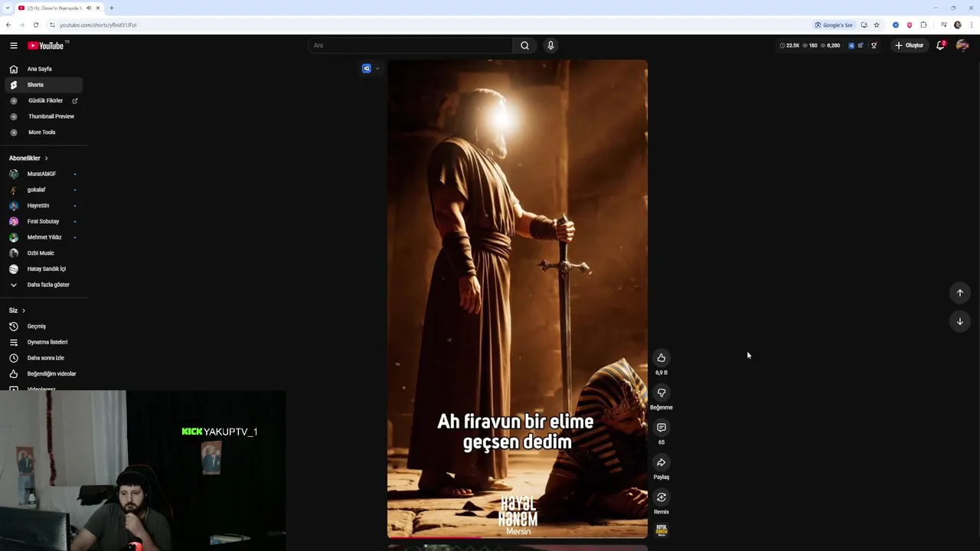Pause the Short by clicking the video
980x551 pixels.
click(x=518, y=298)
